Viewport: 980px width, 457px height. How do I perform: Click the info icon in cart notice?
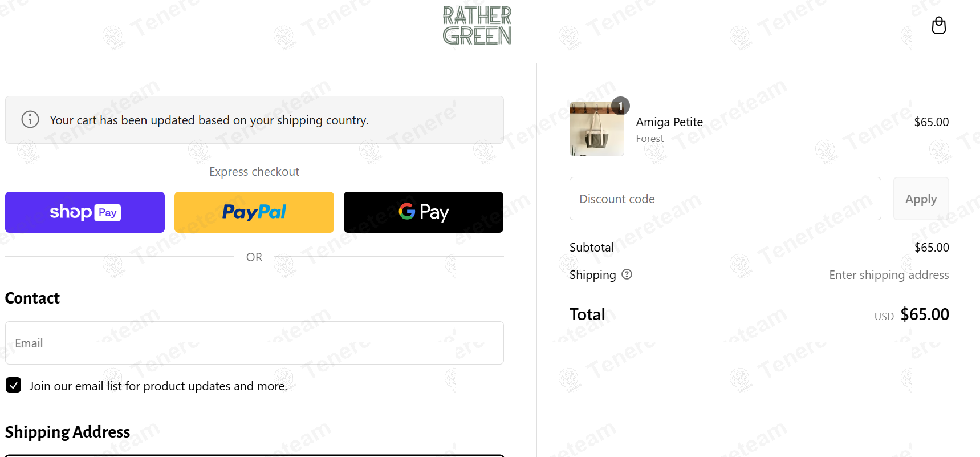click(30, 119)
